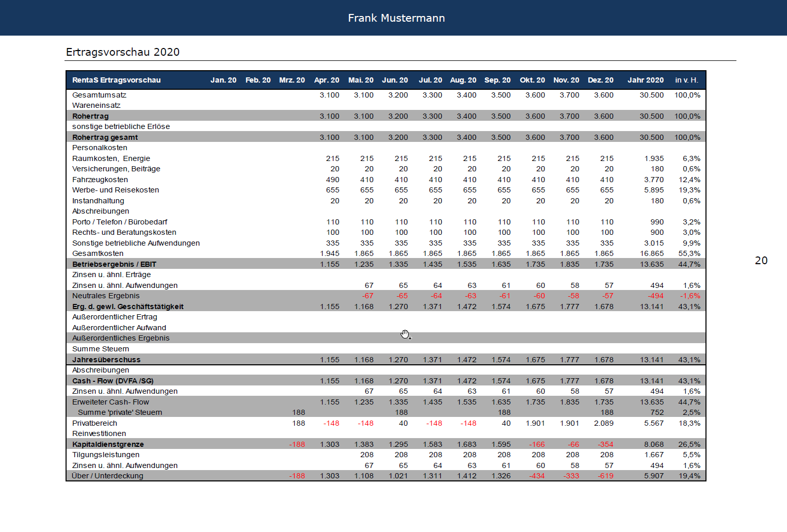Click 'Porto / Telefon / Bürobedarf' row label
The height and width of the screenshot is (532, 787).
[120, 222]
